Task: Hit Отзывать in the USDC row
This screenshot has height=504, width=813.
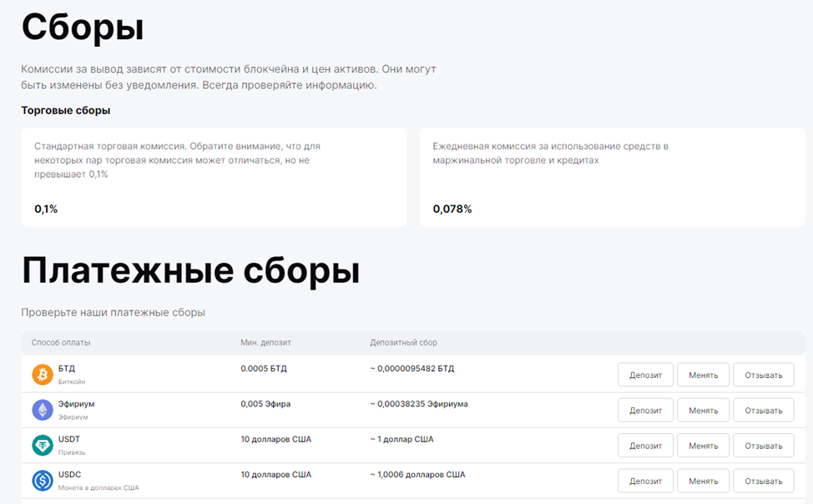Action: [763, 481]
